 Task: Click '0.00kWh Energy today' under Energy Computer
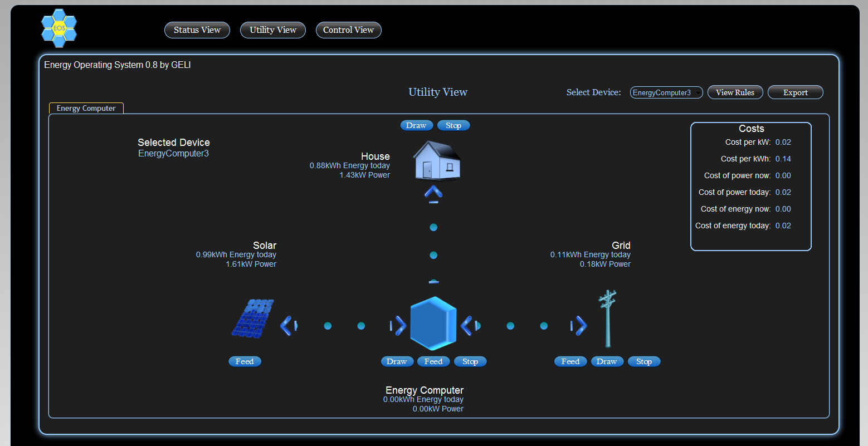[423, 399]
